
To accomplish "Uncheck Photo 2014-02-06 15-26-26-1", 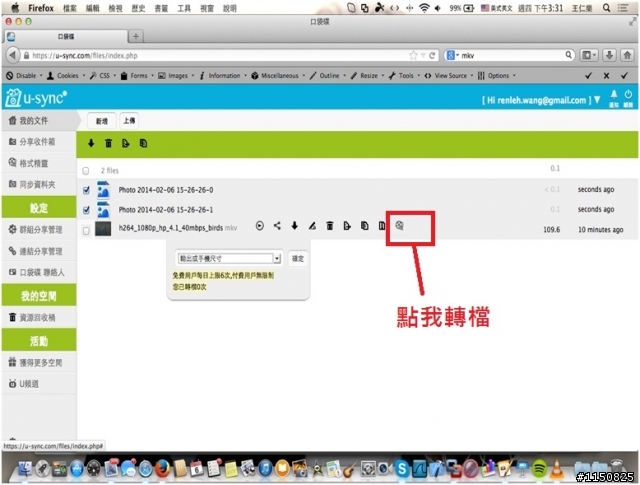I will (x=86, y=210).
